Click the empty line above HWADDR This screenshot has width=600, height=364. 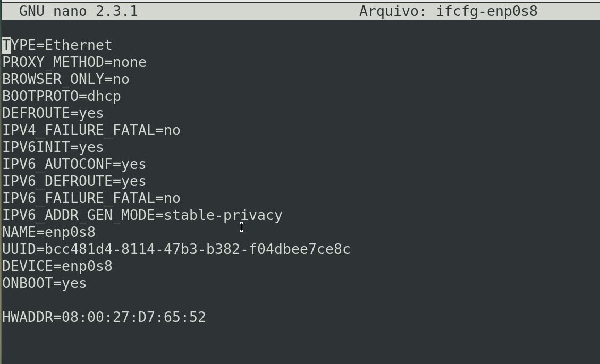300,300
